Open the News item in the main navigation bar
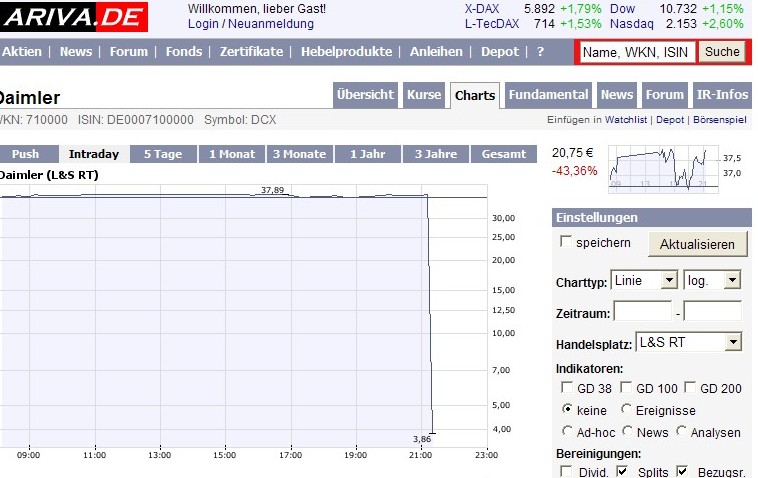Image resolution: width=758 pixels, height=478 pixels. pyautogui.click(x=76, y=52)
